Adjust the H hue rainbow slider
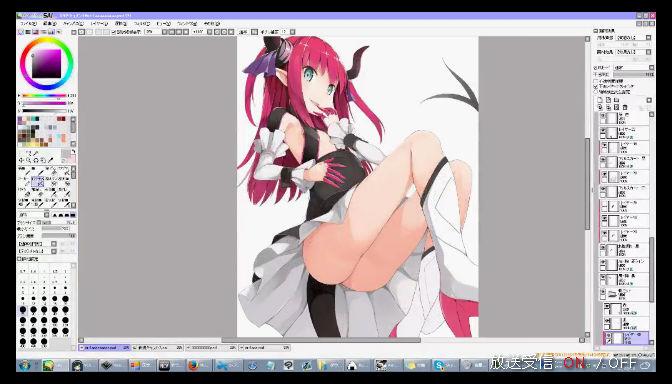The width and height of the screenshot is (672, 384). click(x=44, y=96)
